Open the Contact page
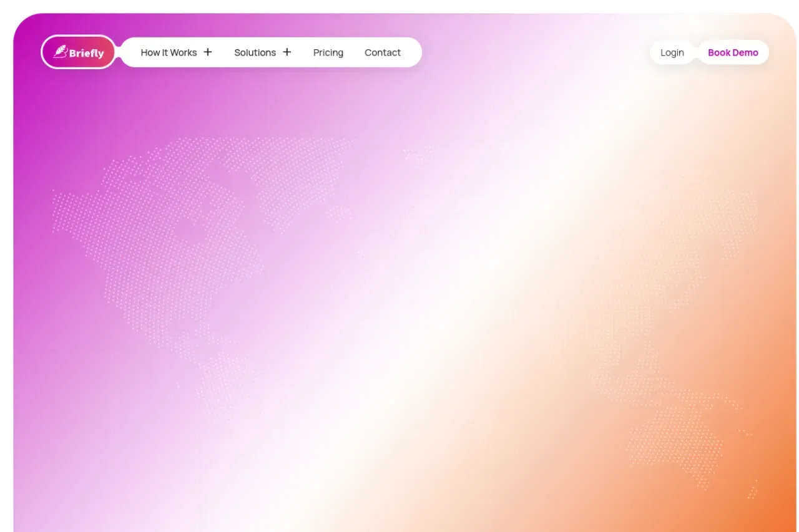The height and width of the screenshot is (532, 799). click(x=383, y=52)
